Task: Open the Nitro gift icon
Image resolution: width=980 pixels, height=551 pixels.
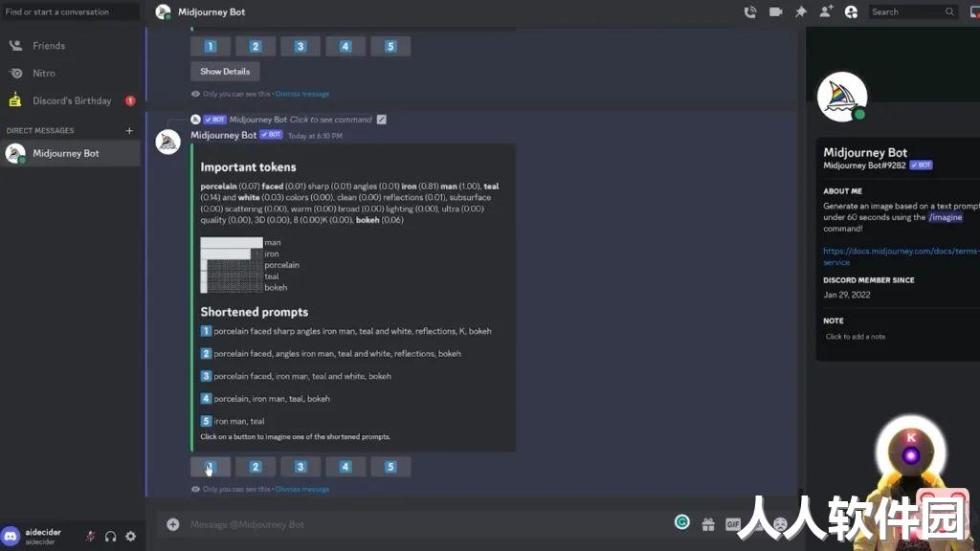Action: point(708,525)
